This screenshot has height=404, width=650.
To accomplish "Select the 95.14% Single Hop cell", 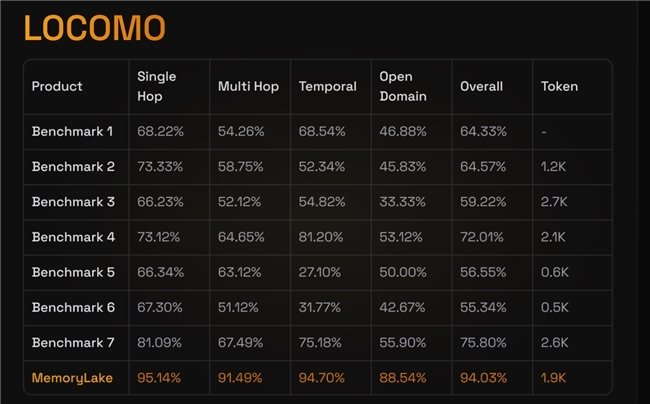I will tap(159, 378).
